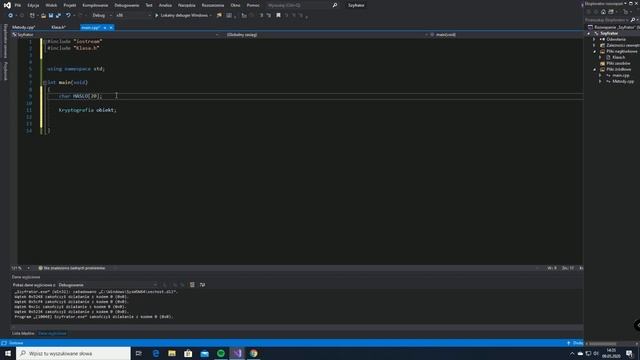
Task: Open File Explorer from taskbar
Action: 172,353
